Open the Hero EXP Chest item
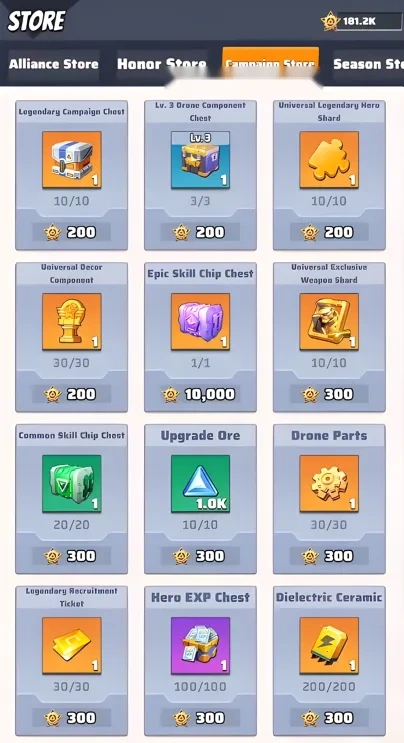404x743 pixels. pos(200,646)
